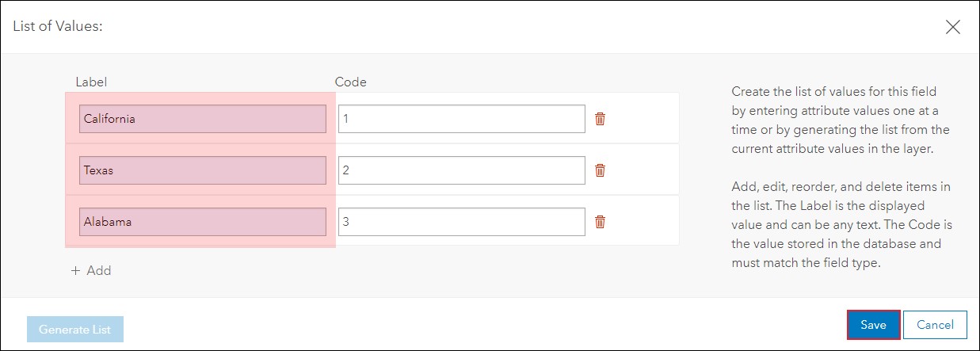The height and width of the screenshot is (351, 980).
Task: Remove the Alabama entry using trash icon
Action: [x=600, y=222]
